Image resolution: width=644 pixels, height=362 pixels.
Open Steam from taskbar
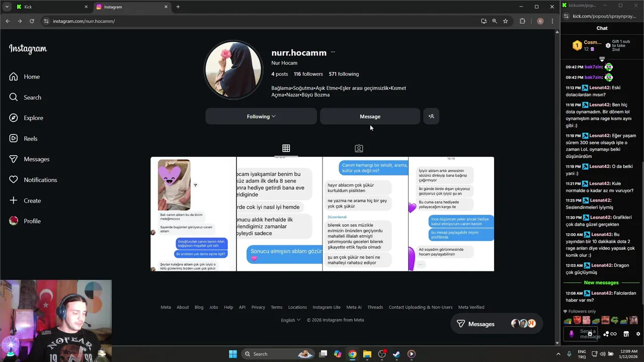[396, 354]
